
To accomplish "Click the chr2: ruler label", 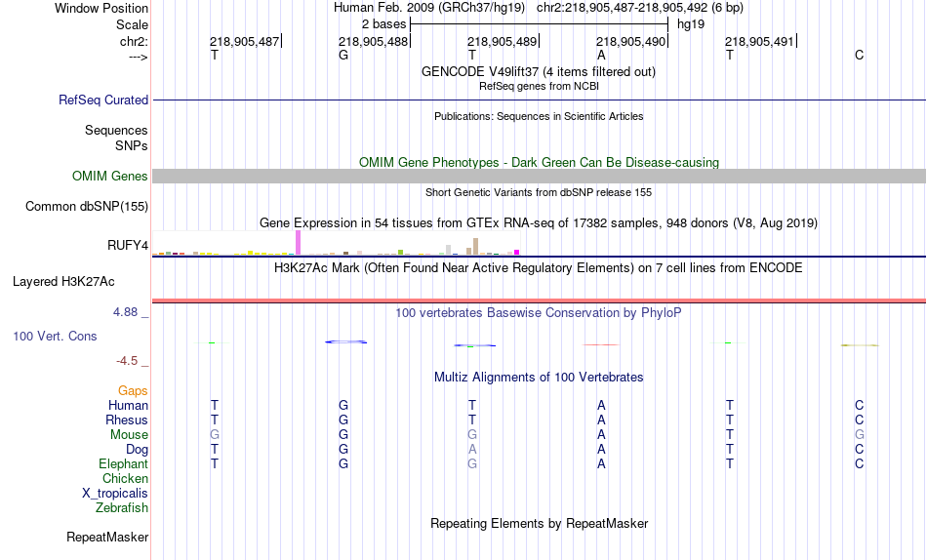I will [134, 41].
